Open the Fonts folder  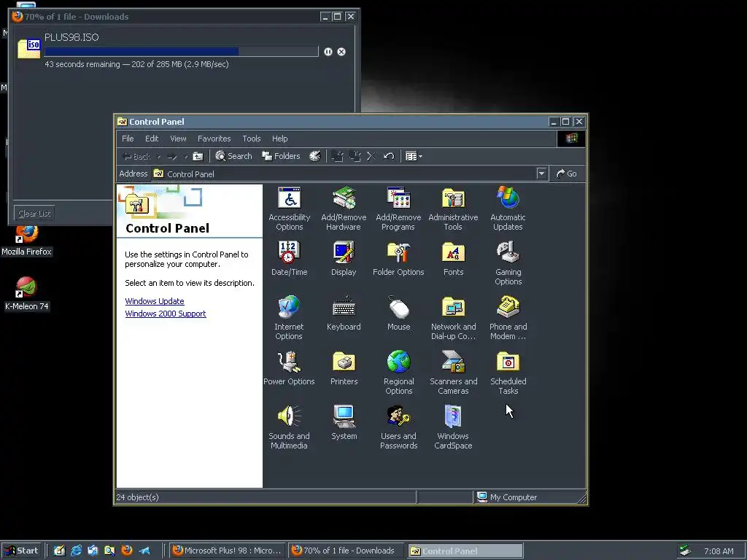click(x=453, y=259)
